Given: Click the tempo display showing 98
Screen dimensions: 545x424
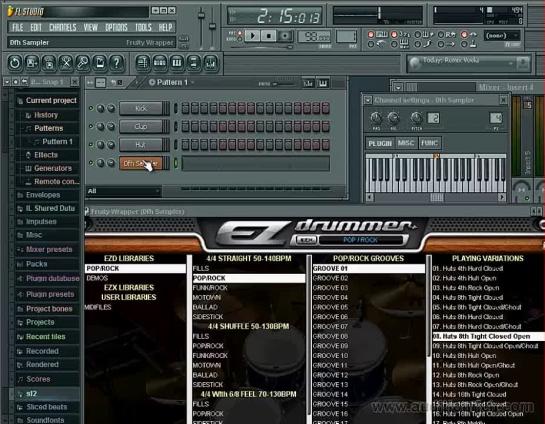Looking at the screenshot, I should [314, 36].
